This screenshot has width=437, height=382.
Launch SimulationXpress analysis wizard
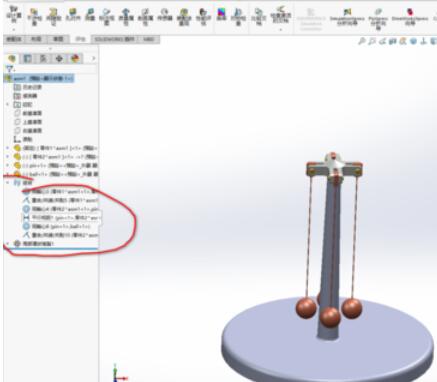coord(348,17)
